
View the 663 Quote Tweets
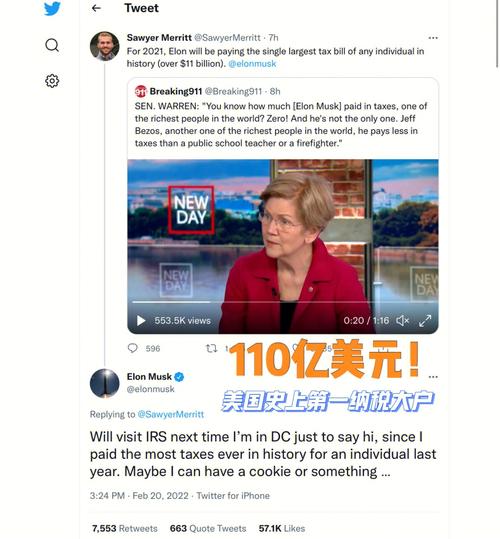click(208, 528)
